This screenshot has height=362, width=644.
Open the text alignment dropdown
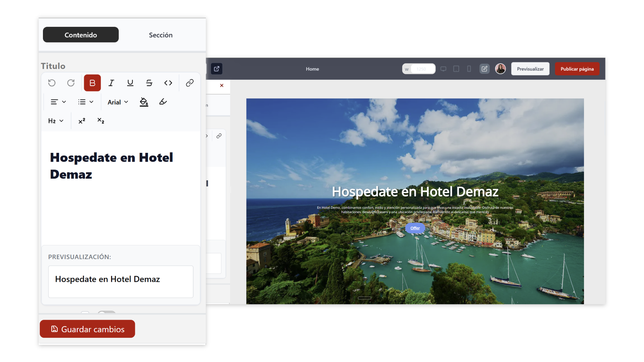tap(58, 102)
